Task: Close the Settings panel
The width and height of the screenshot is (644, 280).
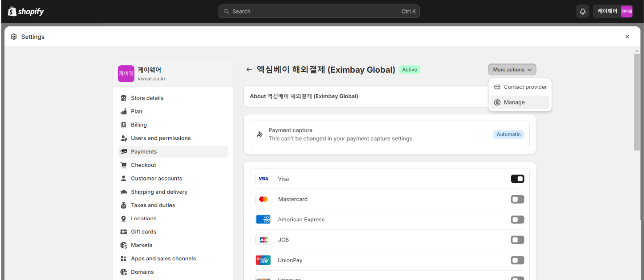Action: pos(627,37)
